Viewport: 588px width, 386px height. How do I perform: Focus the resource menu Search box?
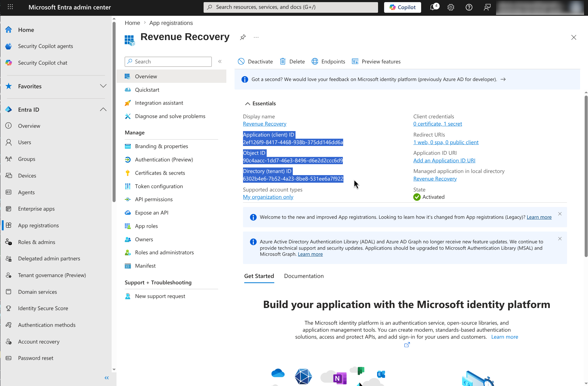click(168, 62)
